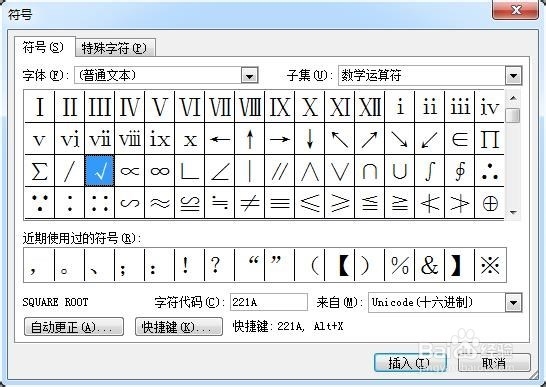This screenshot has width=546, height=387.
Task: Select the integral (∫) symbol
Action: [x=429, y=171]
